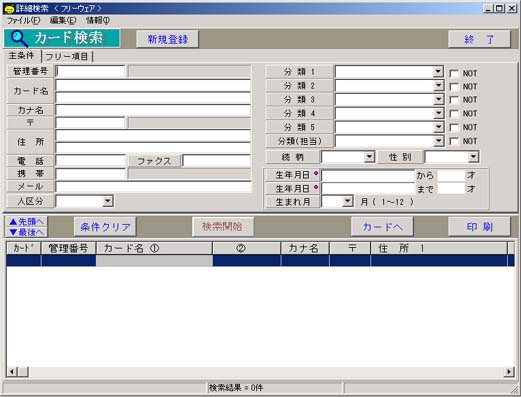Switch to the フリー項目 tab
Screen dimensions: 521x397
[x=67, y=57]
